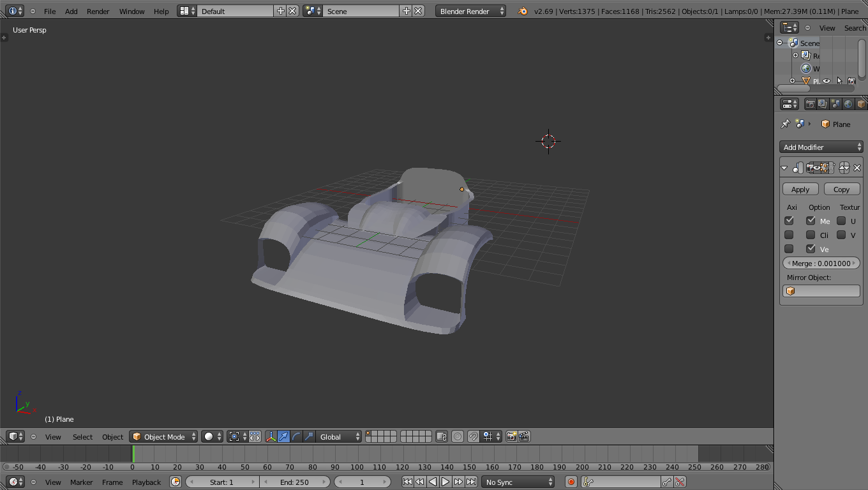
Task: Toggle the pin icon in Properties header
Action: (786, 124)
